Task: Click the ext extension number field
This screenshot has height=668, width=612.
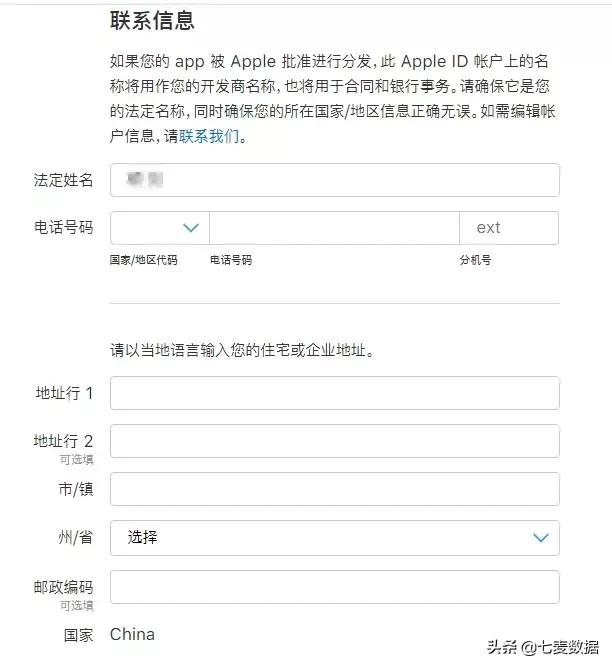Action: 508,228
